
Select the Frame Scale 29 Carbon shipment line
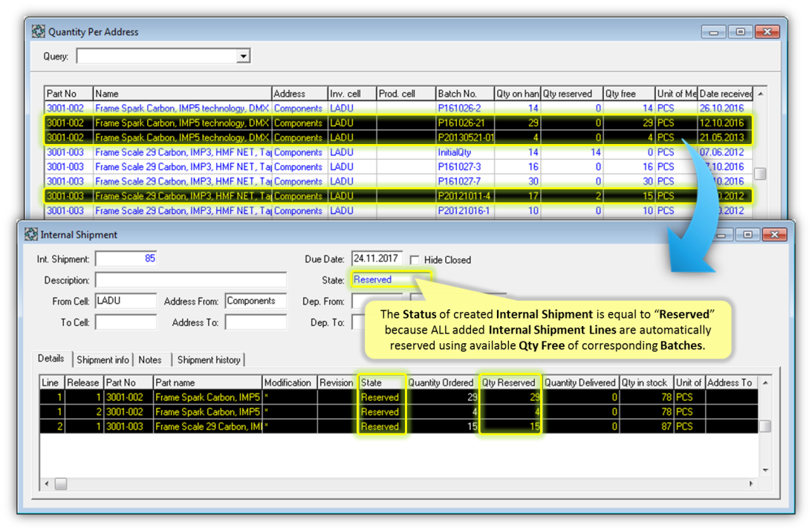pos(399,426)
